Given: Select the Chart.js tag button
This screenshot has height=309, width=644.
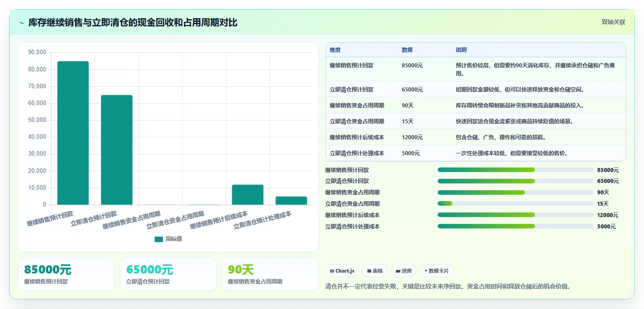Looking at the screenshot, I should point(342,271).
